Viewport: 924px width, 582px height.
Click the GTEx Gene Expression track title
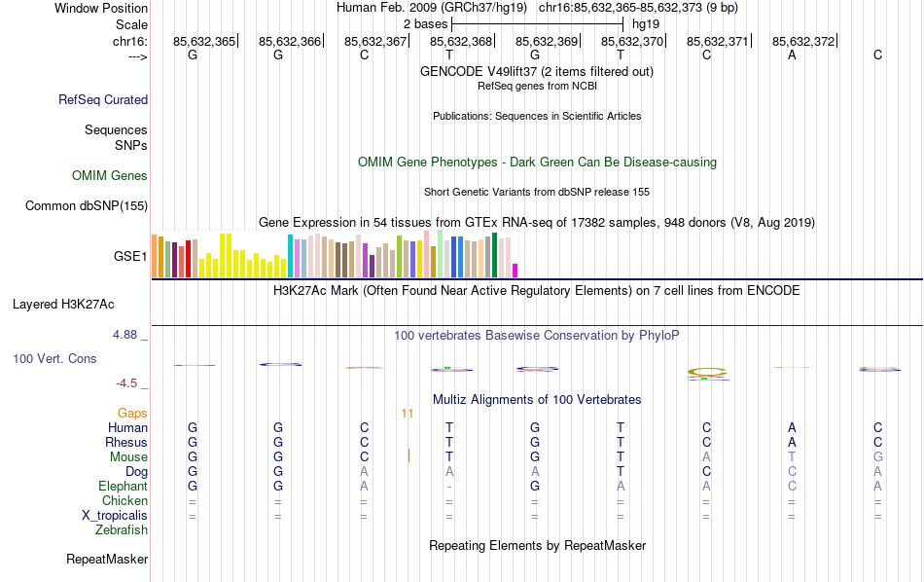537,222
